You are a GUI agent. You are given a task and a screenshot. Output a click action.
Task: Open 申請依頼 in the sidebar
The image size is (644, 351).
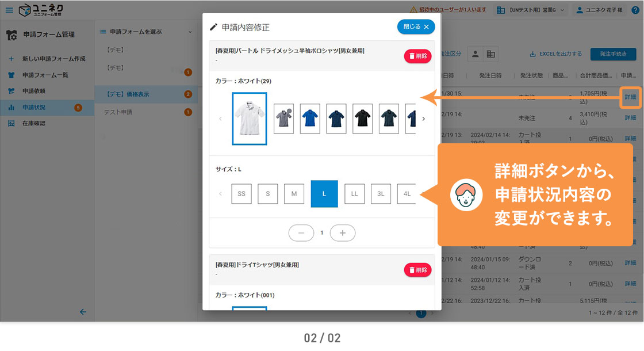(x=34, y=91)
